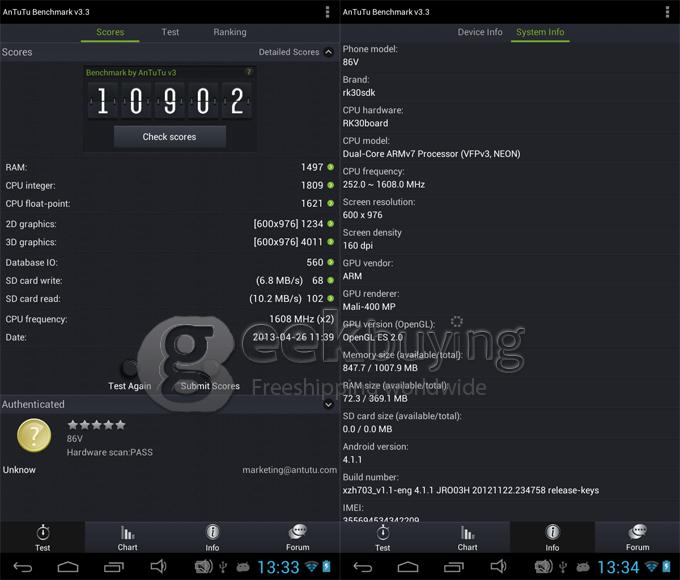
Task: Click the 2D graphics 1234 row
Action: coord(170,224)
